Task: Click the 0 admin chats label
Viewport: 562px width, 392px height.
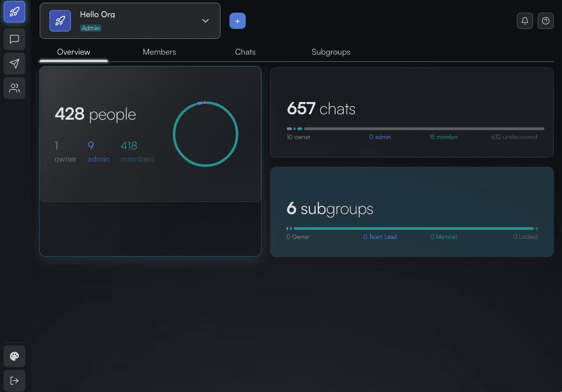Action: (x=380, y=137)
